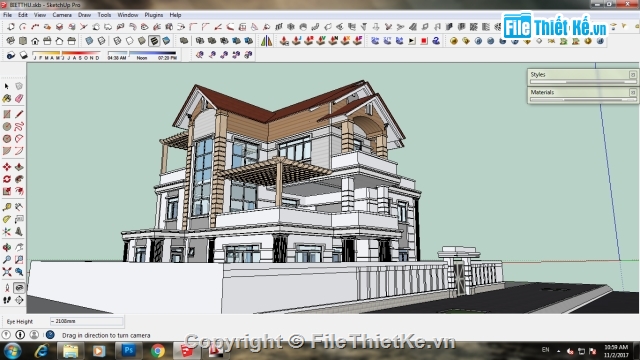Pick the Paint Bucket tool
Screen dimensions: 640x360
(x=7, y=98)
